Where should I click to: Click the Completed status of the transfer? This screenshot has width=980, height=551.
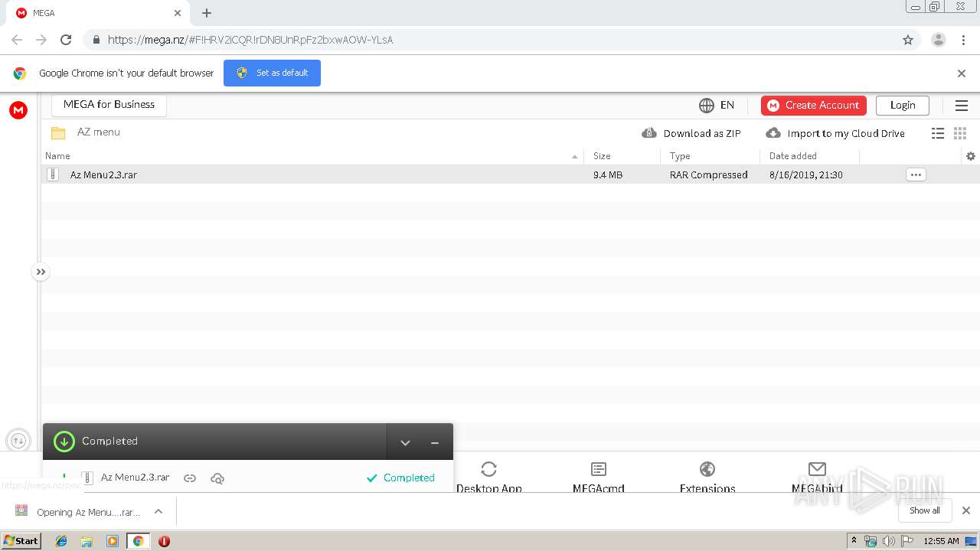(400, 478)
